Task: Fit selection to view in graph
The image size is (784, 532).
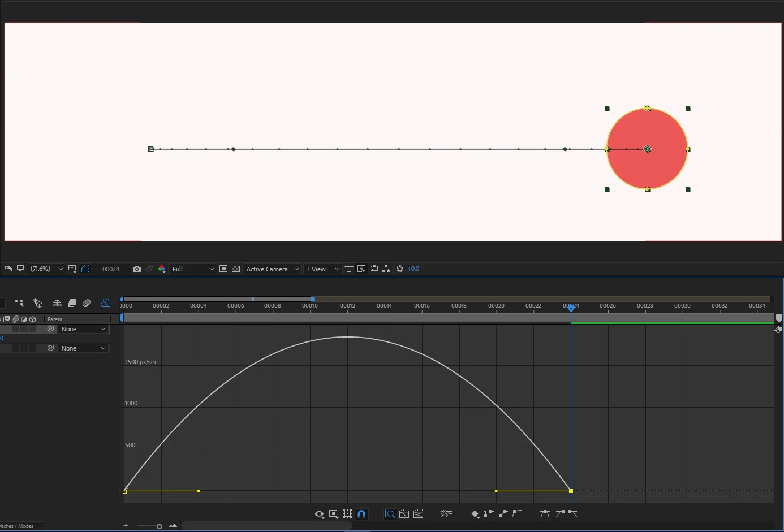Action: (404, 514)
